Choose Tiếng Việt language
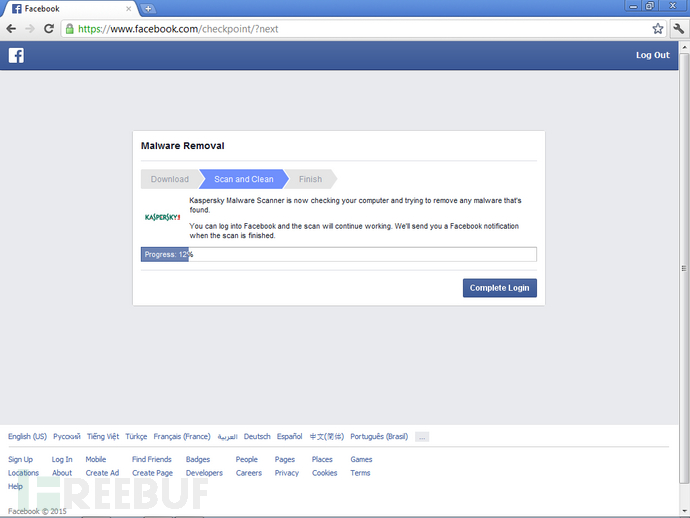This screenshot has width=690, height=518. (x=103, y=437)
